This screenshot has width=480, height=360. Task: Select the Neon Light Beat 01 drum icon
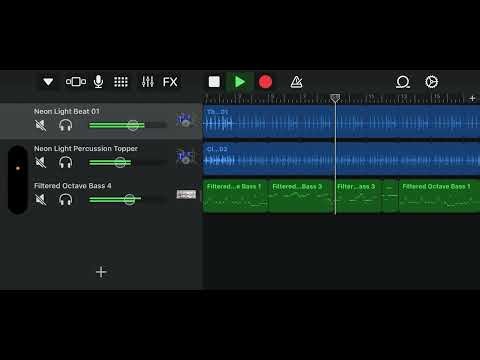tap(184, 120)
